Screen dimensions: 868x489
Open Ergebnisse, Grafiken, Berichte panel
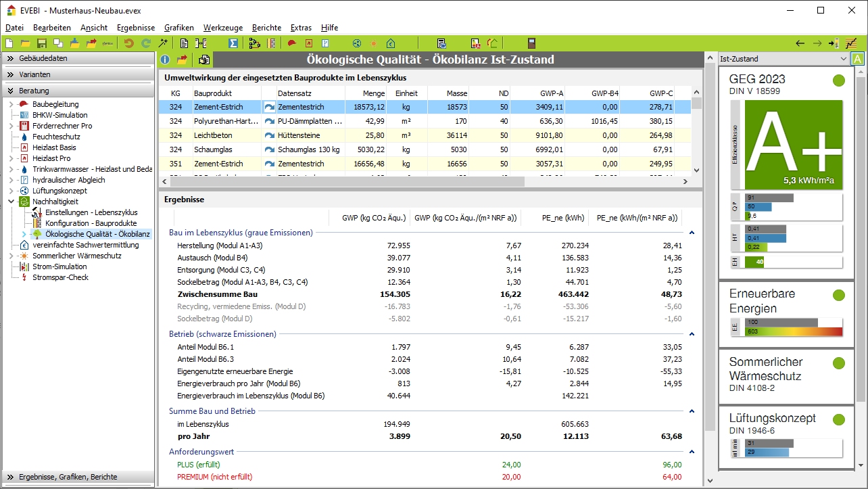pos(68,477)
